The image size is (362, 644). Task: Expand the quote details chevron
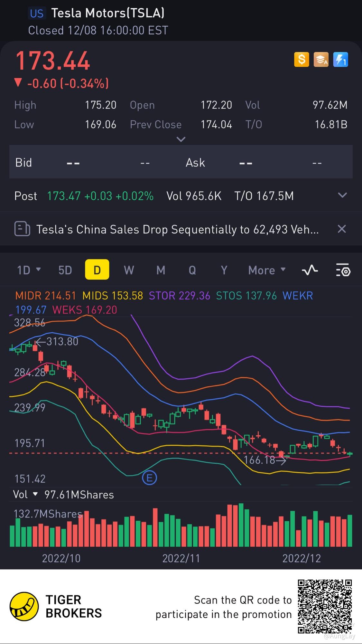pyautogui.click(x=181, y=139)
